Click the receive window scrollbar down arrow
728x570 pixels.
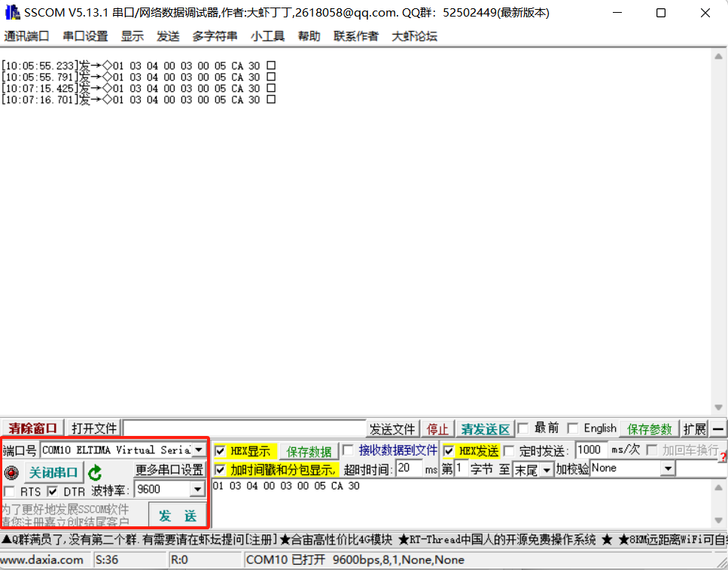pos(718,407)
